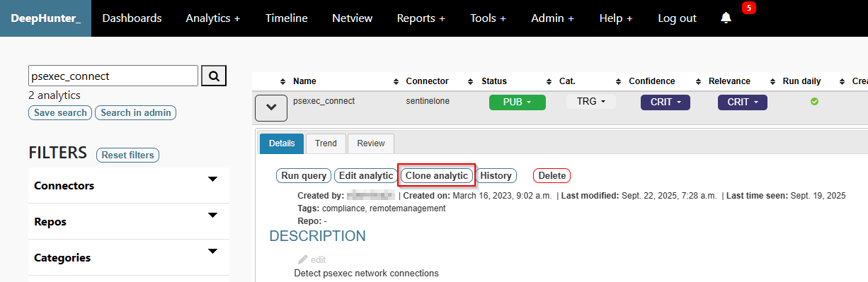Click the '2 analytics' count text
The image size is (868, 282).
click(x=55, y=95)
